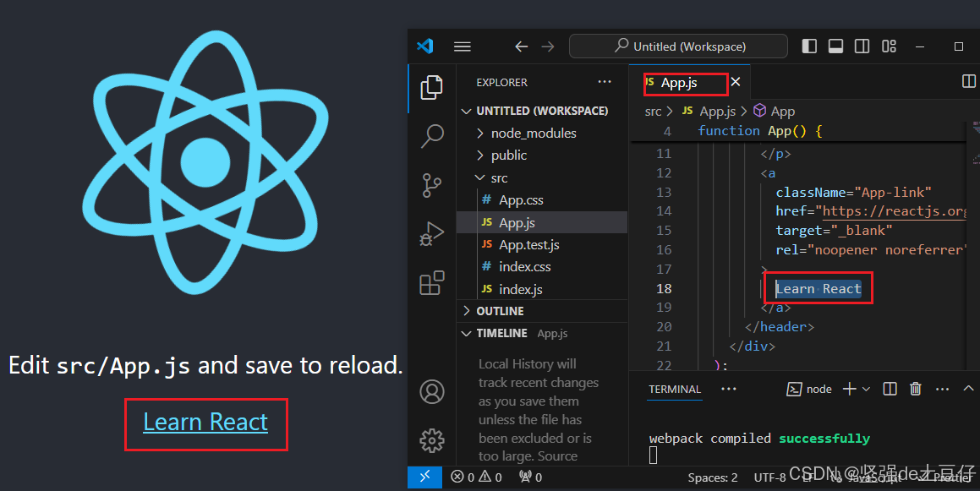Open the Extensions view
Screen dimensions: 980x491
[x=432, y=282]
